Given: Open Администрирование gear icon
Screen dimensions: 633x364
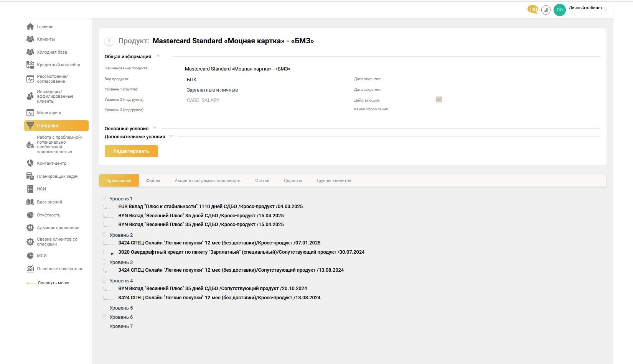Looking at the screenshot, I should (30, 228).
